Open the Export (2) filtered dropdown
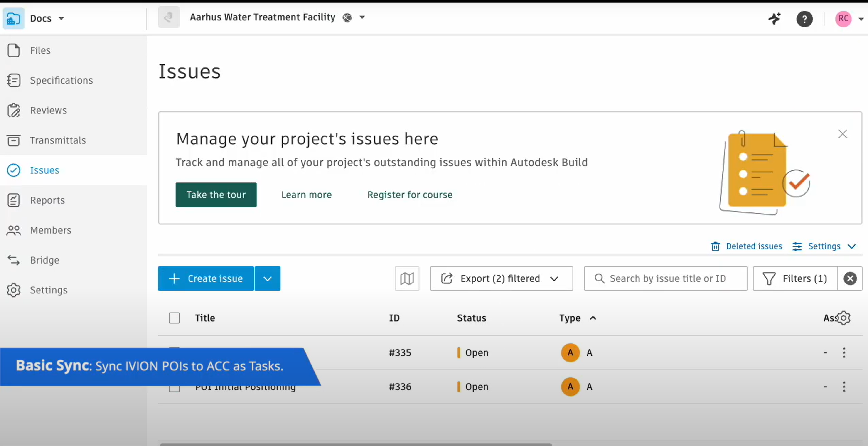Viewport: 868px width, 446px height. tap(501, 278)
